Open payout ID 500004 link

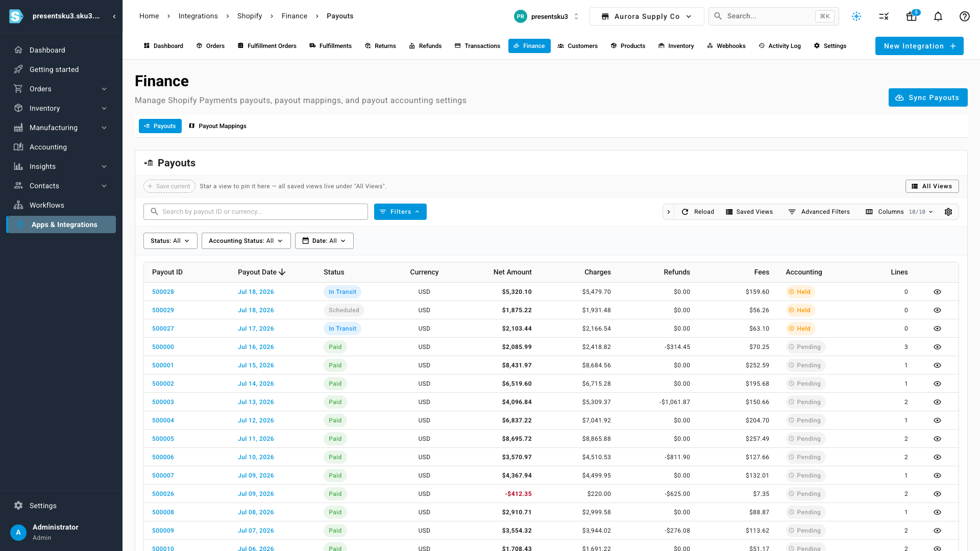[x=163, y=420]
